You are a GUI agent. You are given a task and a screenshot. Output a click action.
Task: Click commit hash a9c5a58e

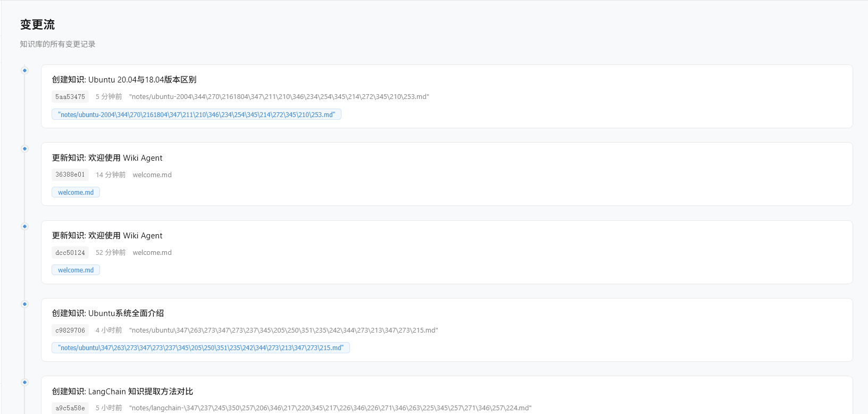tap(70, 408)
